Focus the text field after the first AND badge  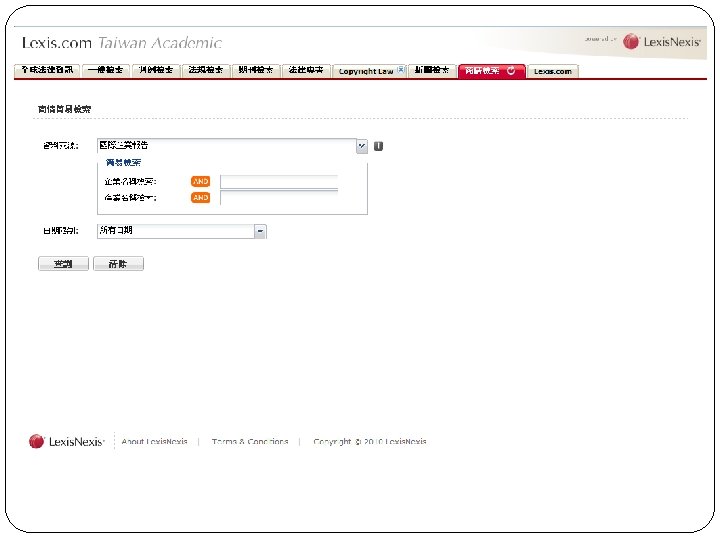click(279, 181)
